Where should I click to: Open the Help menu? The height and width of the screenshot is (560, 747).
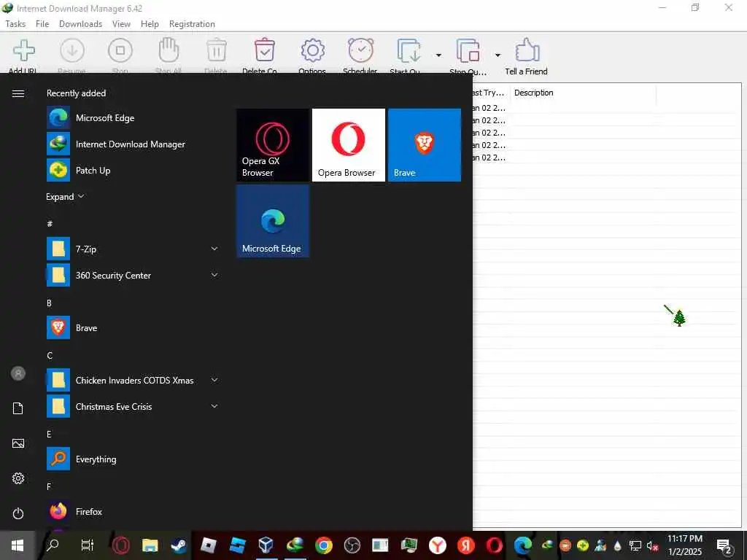[x=150, y=24]
